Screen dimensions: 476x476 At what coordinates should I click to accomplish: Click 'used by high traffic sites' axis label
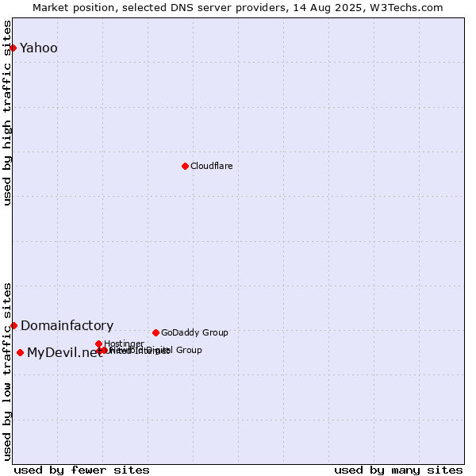pyautogui.click(x=7, y=113)
